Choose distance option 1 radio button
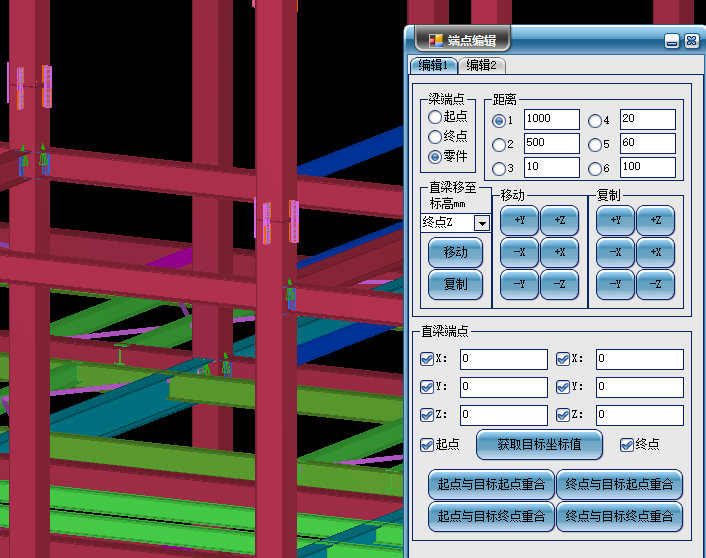This screenshot has height=558, width=706. 499,121
